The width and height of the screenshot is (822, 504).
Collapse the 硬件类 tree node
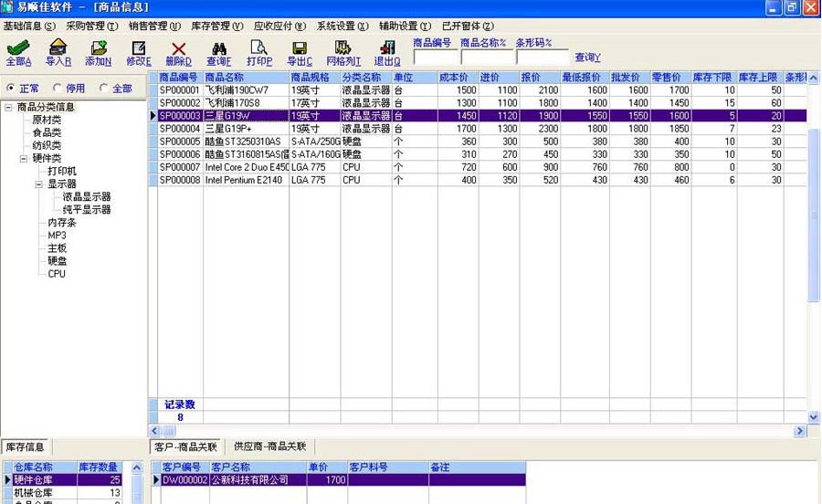[24, 158]
